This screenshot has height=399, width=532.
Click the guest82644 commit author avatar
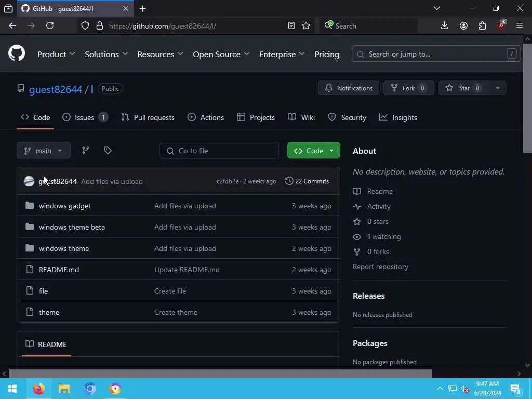pyautogui.click(x=29, y=181)
